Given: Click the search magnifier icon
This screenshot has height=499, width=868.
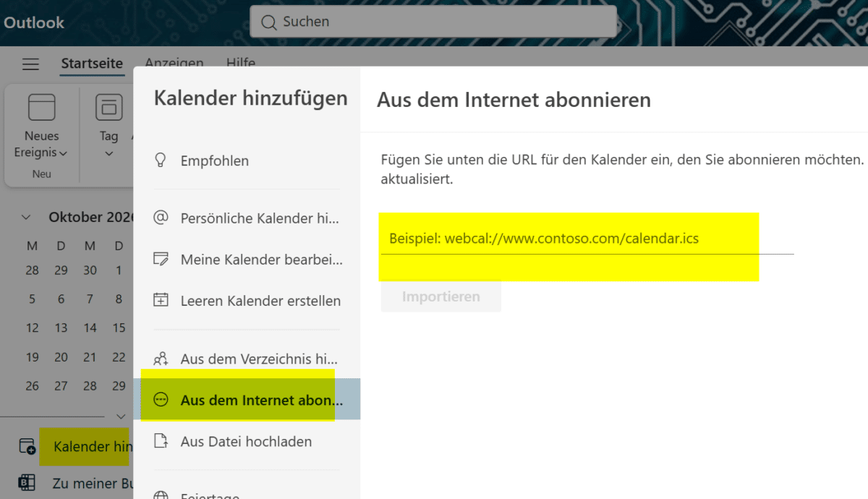Looking at the screenshot, I should 268,22.
